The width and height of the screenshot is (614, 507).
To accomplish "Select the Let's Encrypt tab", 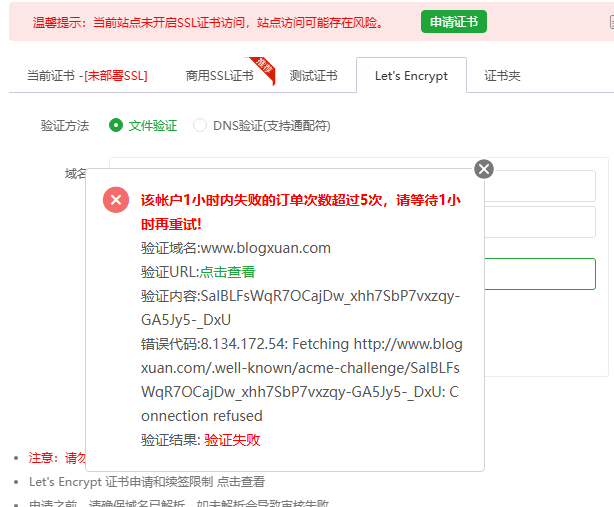I will [x=411, y=75].
